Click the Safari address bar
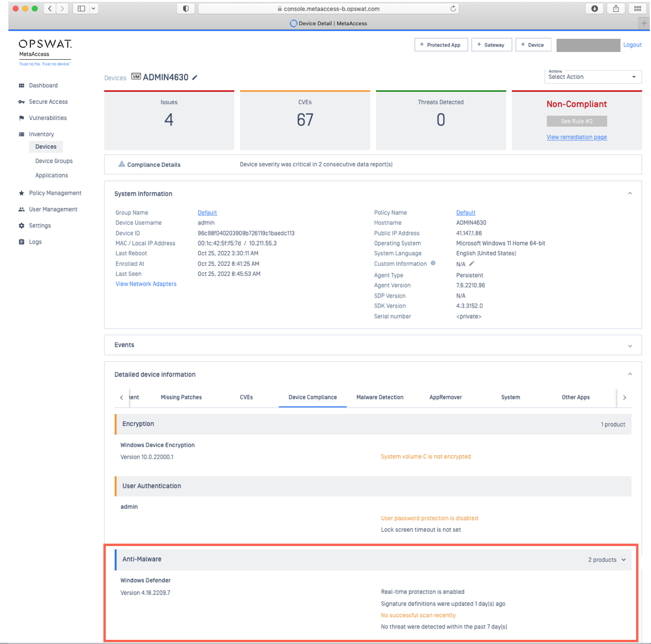This screenshot has height=644, width=651. (328, 8)
